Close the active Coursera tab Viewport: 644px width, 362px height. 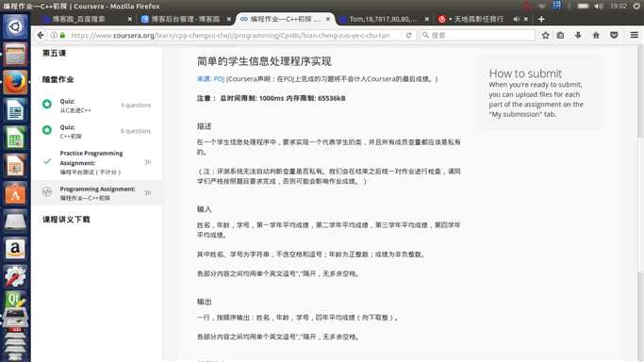coord(328,19)
